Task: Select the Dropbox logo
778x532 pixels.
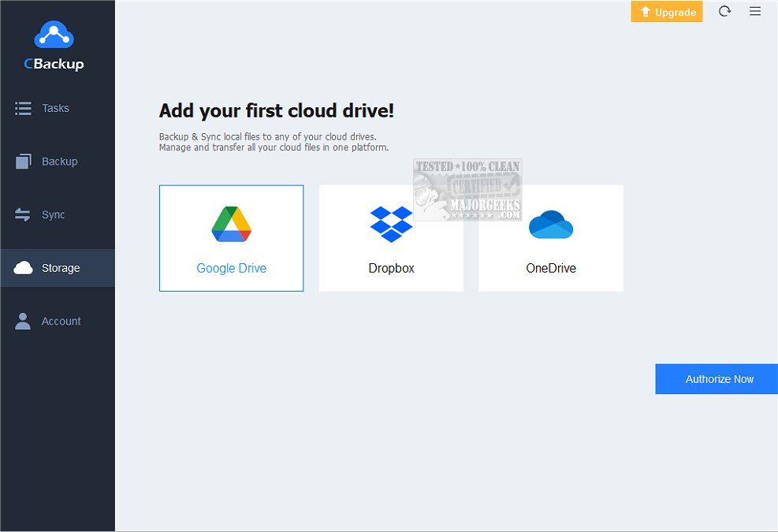Action: [x=391, y=225]
